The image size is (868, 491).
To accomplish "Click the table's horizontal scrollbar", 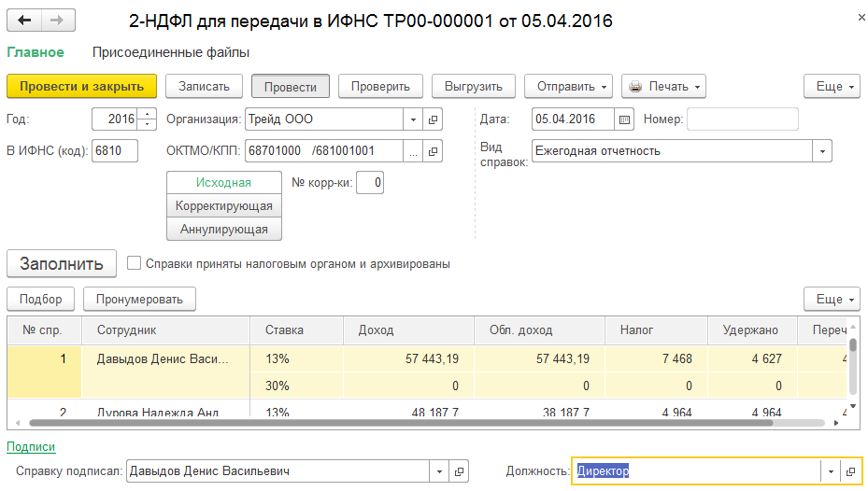I will tap(401, 423).
